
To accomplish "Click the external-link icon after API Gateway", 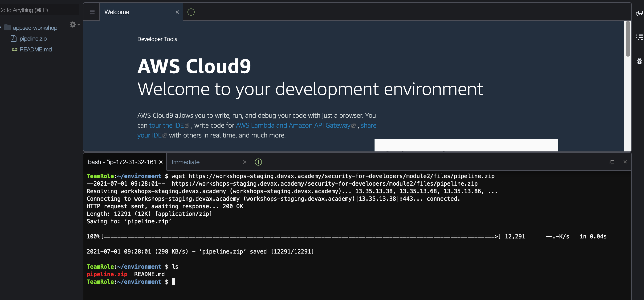I will tap(353, 126).
